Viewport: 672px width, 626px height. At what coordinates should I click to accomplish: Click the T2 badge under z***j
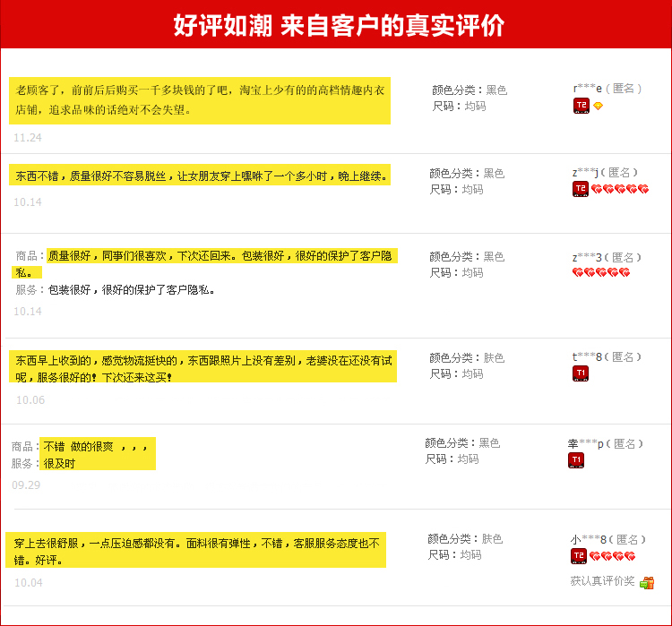tap(580, 189)
